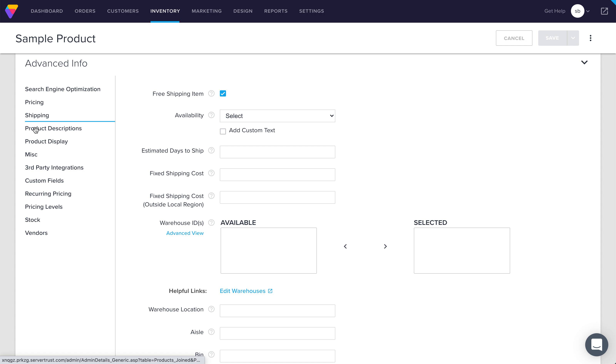Click the Cancel button
616x364 pixels.
coord(514,38)
